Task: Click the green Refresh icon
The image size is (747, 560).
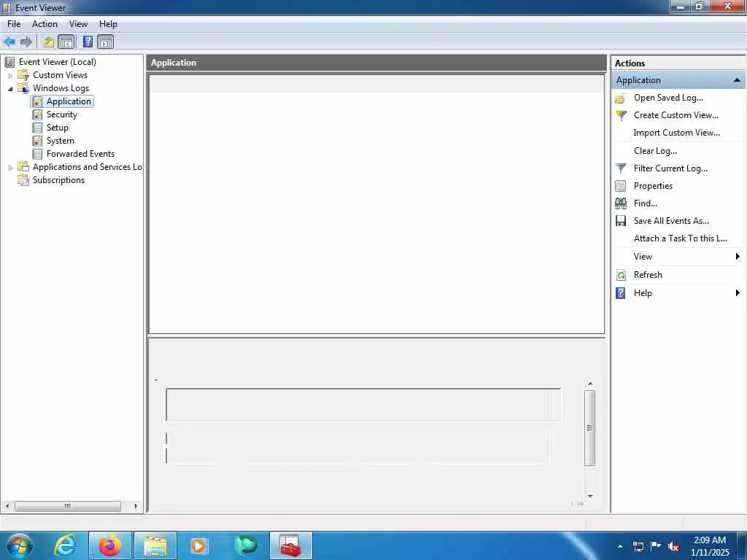Action: [621, 275]
